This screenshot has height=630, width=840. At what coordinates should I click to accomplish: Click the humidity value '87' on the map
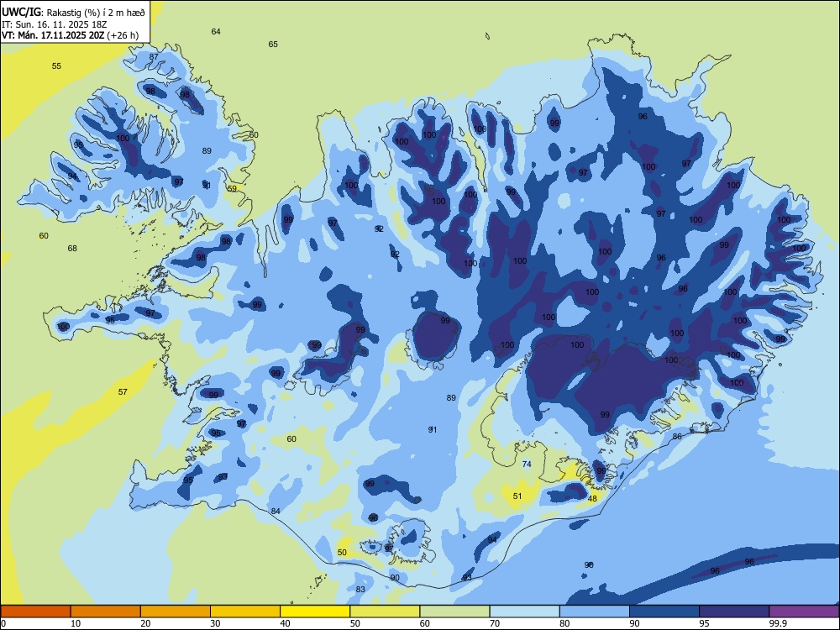(x=154, y=57)
